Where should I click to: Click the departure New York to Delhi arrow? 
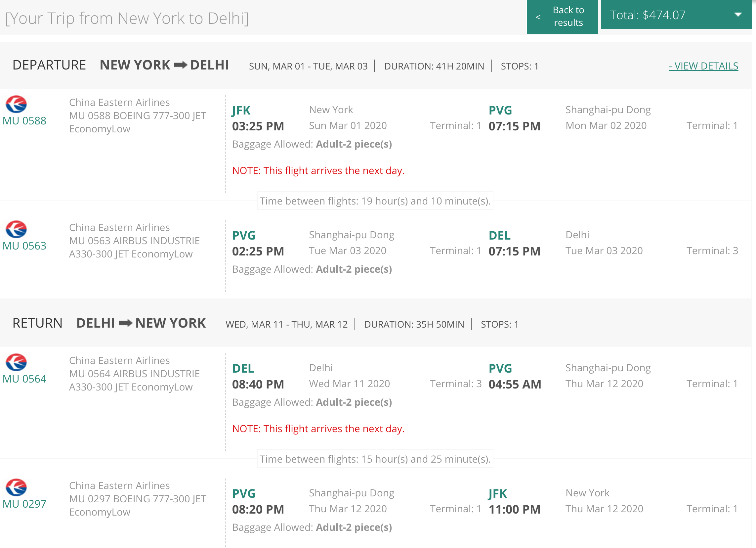[180, 65]
